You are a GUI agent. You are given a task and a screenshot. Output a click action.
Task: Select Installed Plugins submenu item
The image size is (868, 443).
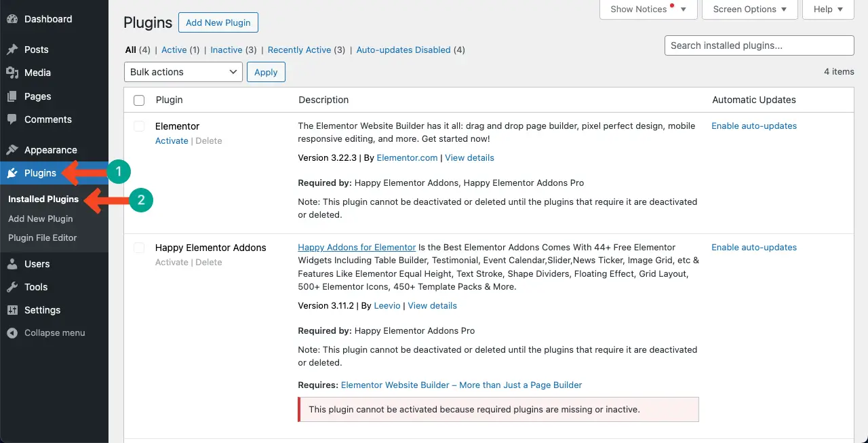[43, 199]
